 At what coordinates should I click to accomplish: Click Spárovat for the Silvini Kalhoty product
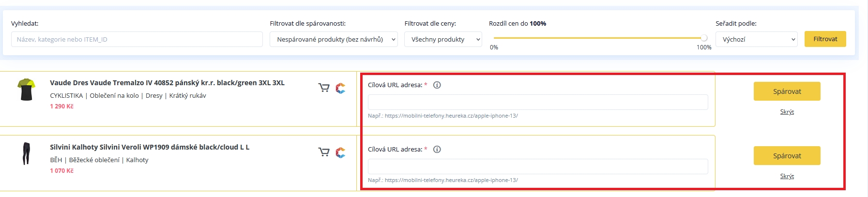click(787, 155)
